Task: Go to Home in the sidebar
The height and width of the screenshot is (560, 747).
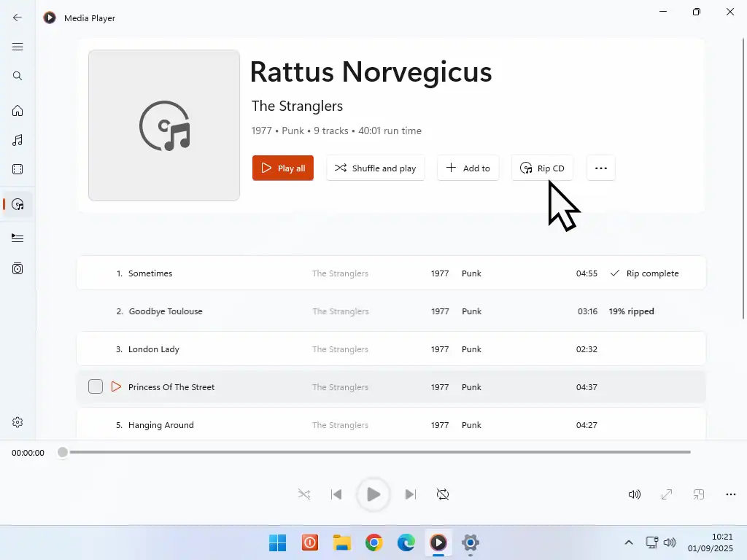Action: (18, 111)
